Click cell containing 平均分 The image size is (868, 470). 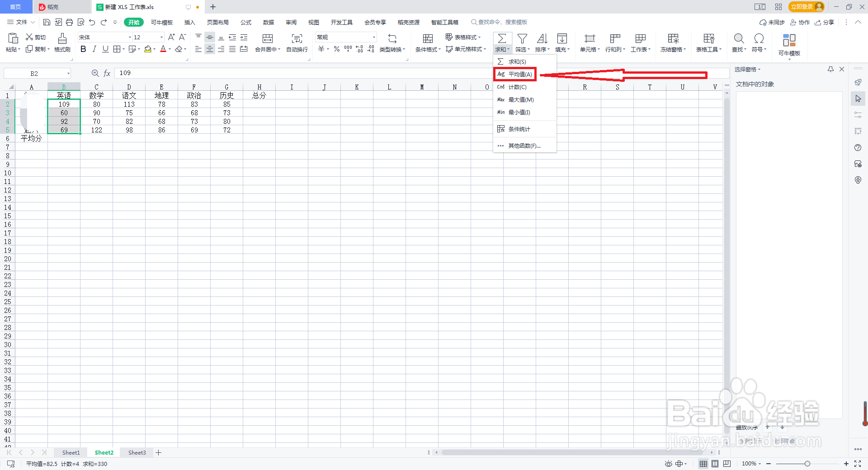31,138
